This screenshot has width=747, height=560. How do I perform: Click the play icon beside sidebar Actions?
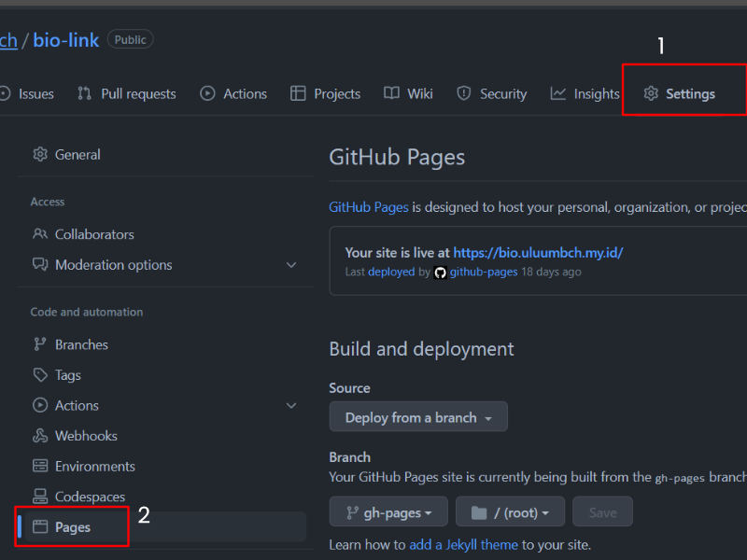(x=40, y=405)
